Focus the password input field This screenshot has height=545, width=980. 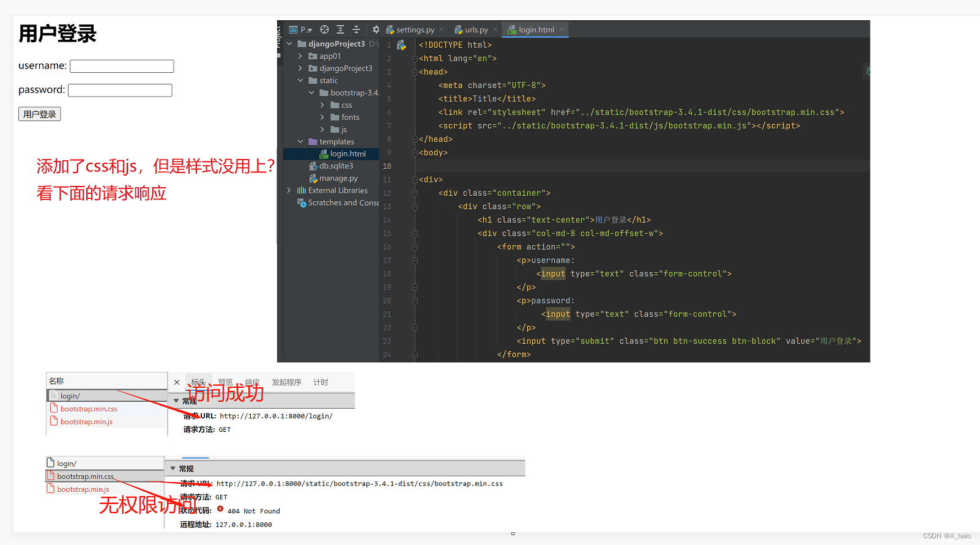coord(120,91)
